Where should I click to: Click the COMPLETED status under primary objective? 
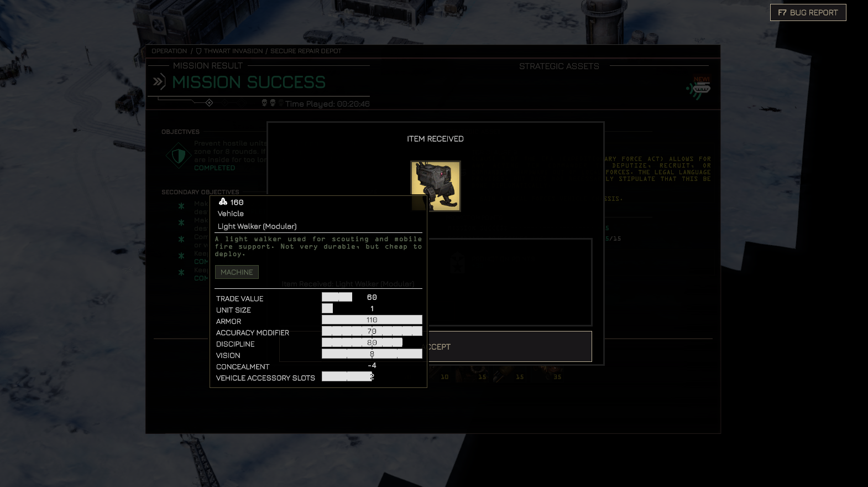point(215,168)
